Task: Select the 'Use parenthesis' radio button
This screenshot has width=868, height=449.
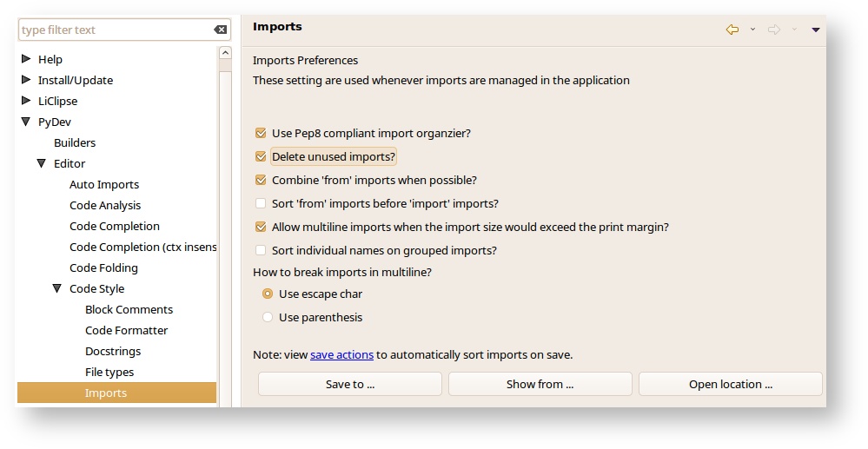Action: [268, 318]
